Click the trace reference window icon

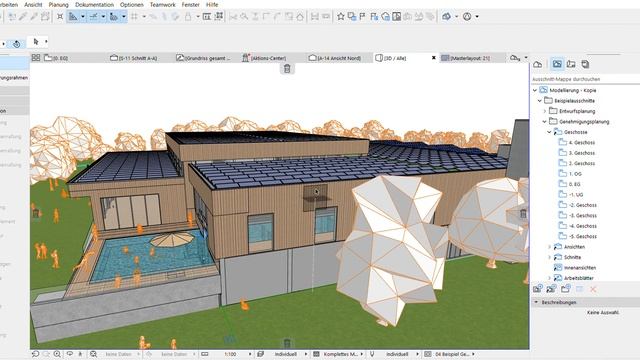(207, 17)
